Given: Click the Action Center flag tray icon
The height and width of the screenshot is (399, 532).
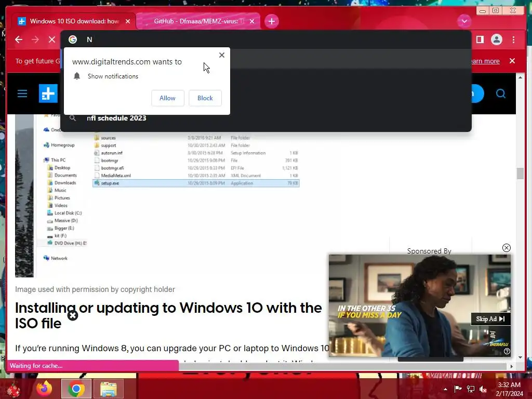Looking at the screenshot, I should coord(458,389).
